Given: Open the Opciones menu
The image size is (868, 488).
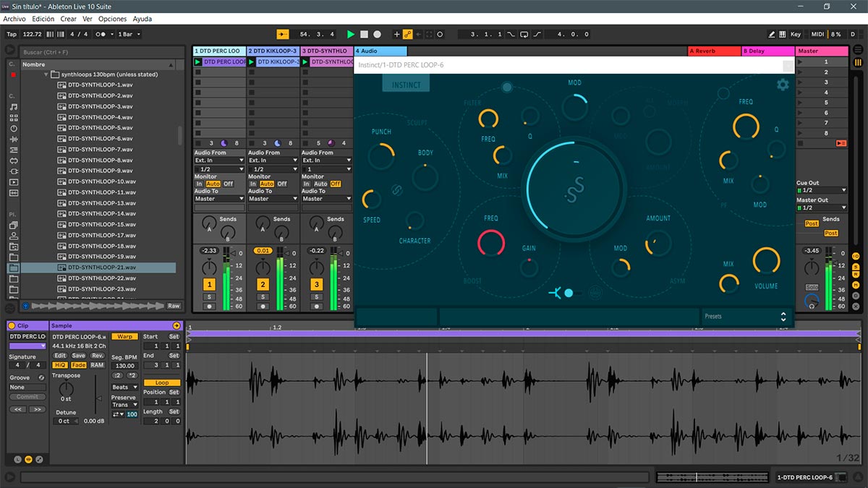Looking at the screenshot, I should pyautogui.click(x=112, y=19).
